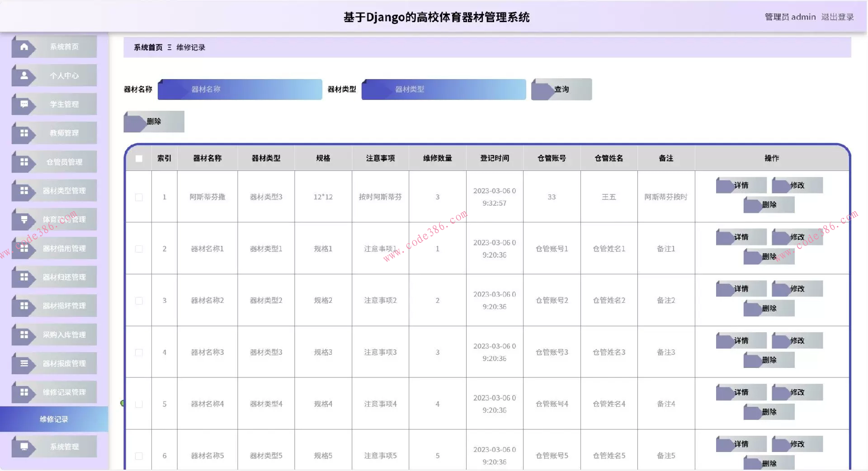Viewport: 868px width, 471px height.
Task: Check the checkbox for row 阿斯蒂芬撒
Action: (139, 197)
